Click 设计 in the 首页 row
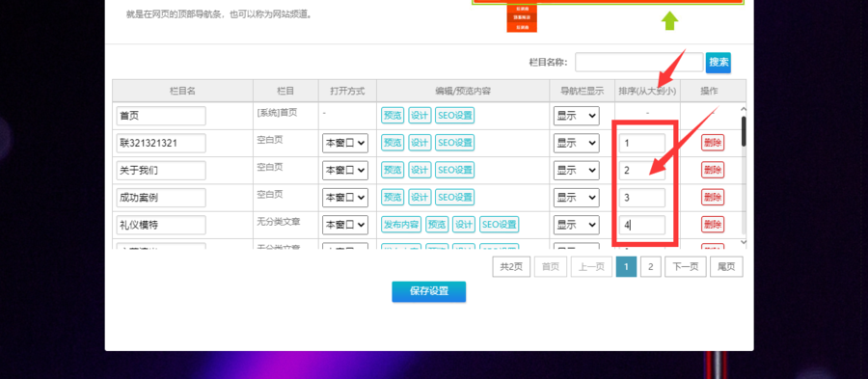The height and width of the screenshot is (379, 868). click(x=420, y=116)
